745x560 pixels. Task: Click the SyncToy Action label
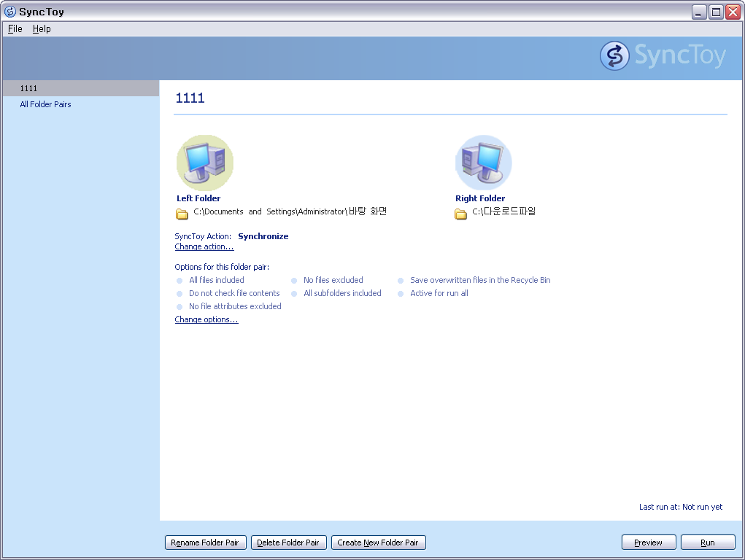pyautogui.click(x=203, y=236)
